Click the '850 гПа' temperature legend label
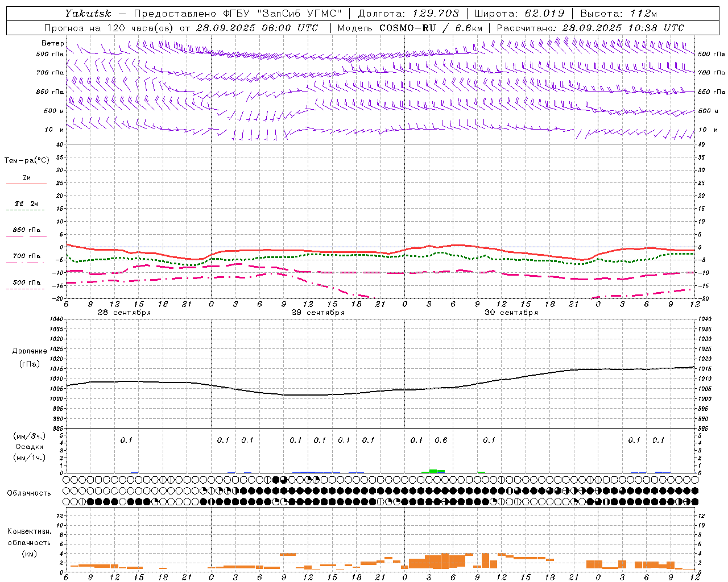The height and width of the screenshot is (582, 728). click(27, 230)
